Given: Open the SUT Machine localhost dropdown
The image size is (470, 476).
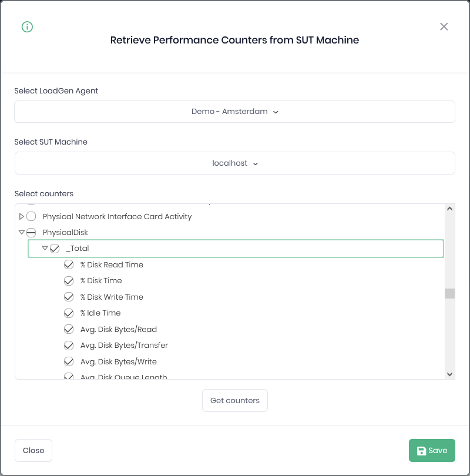Looking at the screenshot, I should [234, 163].
